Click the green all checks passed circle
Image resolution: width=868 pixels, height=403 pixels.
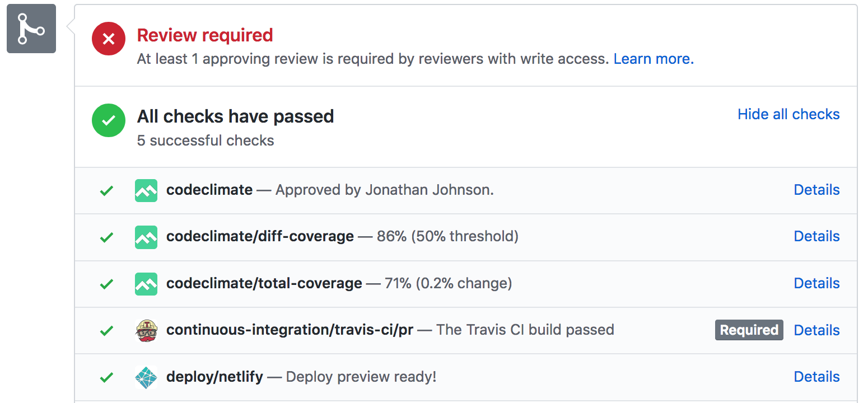[x=108, y=120]
